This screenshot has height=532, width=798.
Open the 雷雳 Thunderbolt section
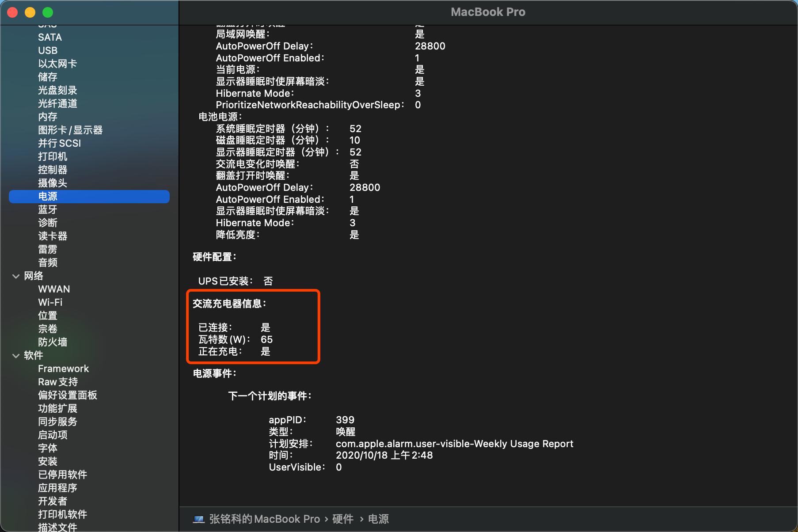47,249
